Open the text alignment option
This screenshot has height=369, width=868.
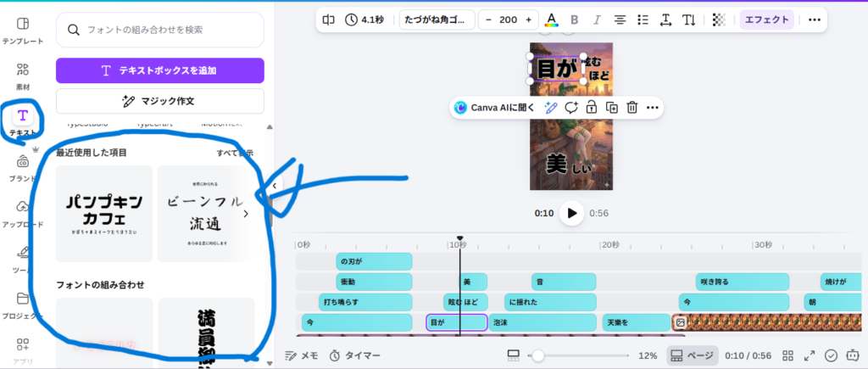(x=620, y=20)
